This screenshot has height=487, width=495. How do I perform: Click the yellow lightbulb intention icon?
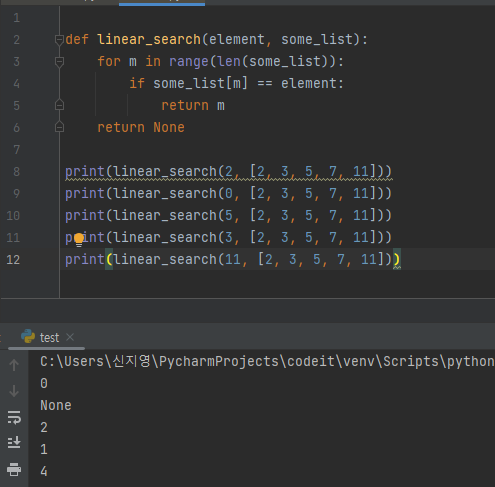pyautogui.click(x=79, y=240)
